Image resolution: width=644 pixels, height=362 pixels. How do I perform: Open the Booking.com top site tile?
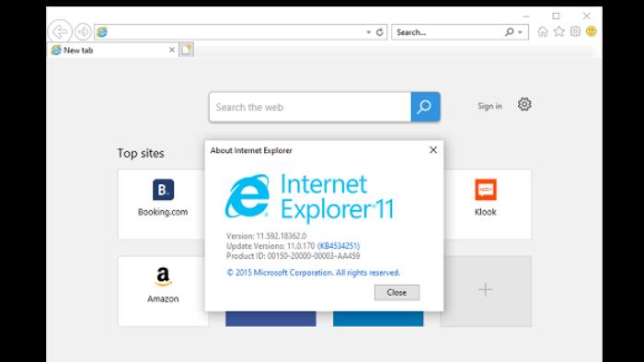(163, 204)
